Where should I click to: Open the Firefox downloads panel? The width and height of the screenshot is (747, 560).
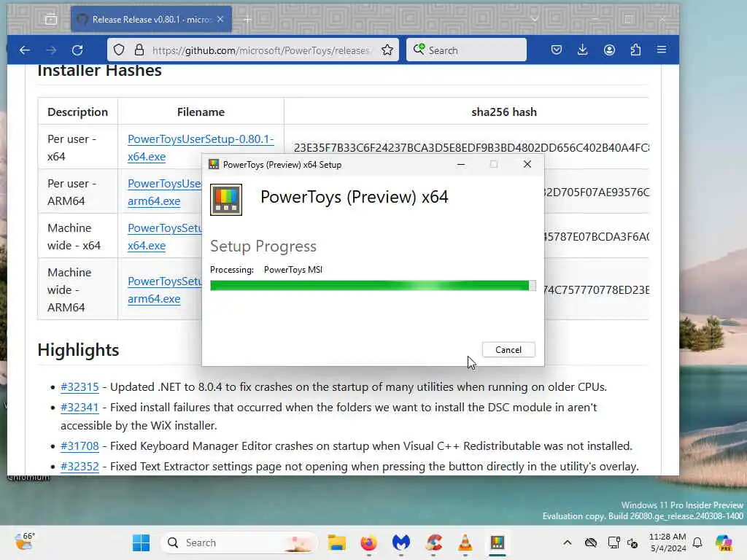pyautogui.click(x=583, y=50)
